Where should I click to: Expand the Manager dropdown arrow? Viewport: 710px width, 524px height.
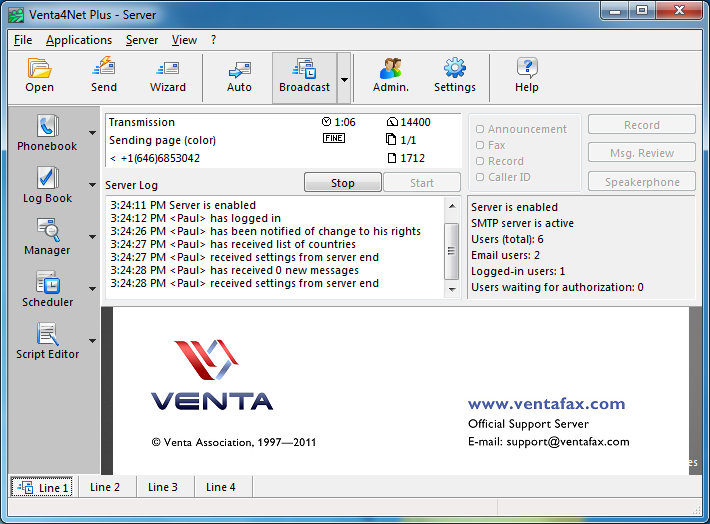[x=92, y=237]
